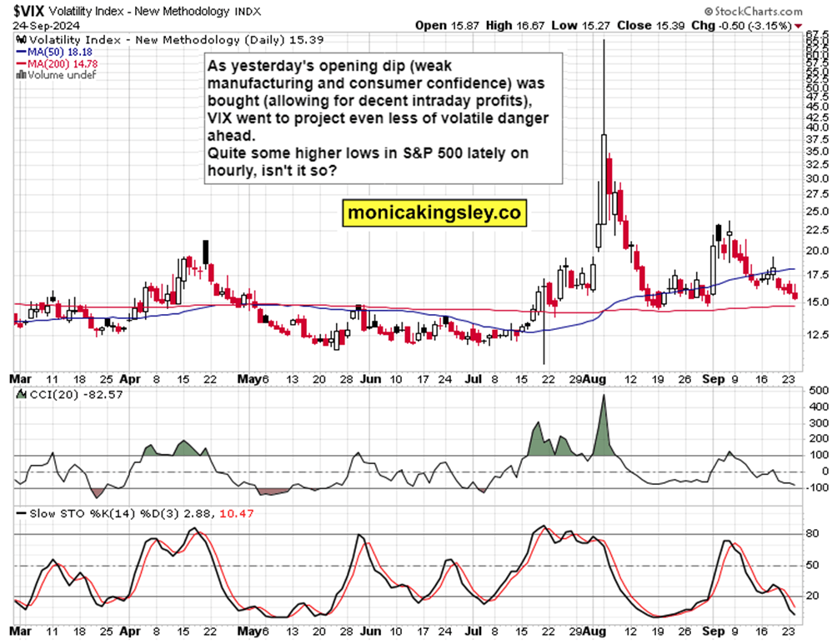The width and height of the screenshot is (837, 644).
Task: Click the 24-Sep-2024 chart date
Action: coord(46,26)
